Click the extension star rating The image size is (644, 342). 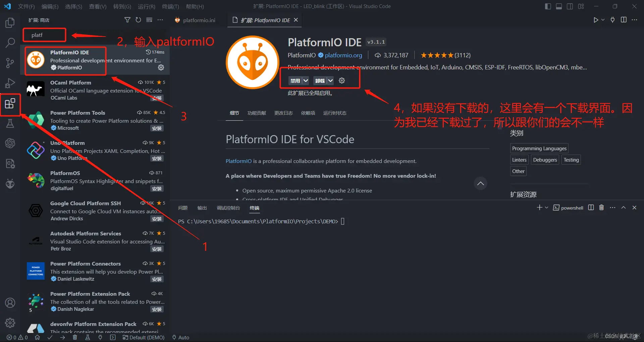coord(445,55)
